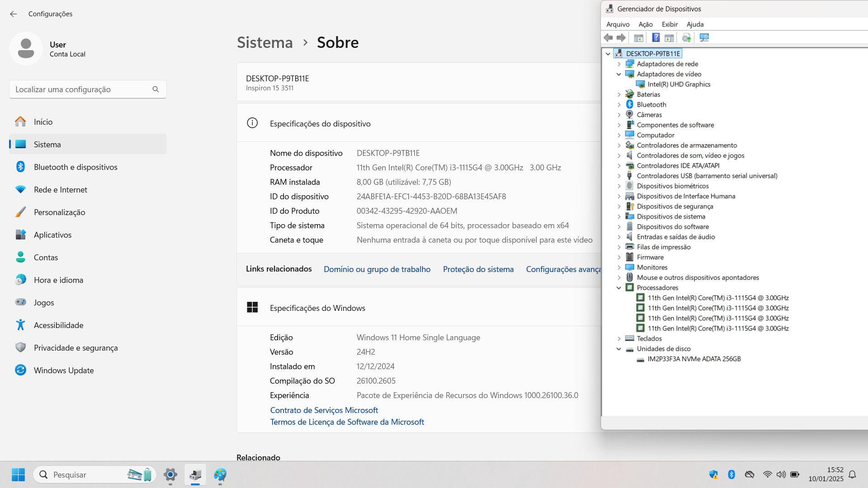Collapse Unidades de disco
The image size is (868, 488).
click(619, 349)
